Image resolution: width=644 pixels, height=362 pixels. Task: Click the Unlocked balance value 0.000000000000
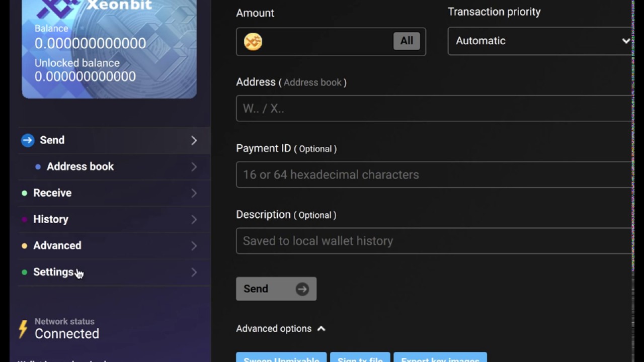[x=85, y=76]
